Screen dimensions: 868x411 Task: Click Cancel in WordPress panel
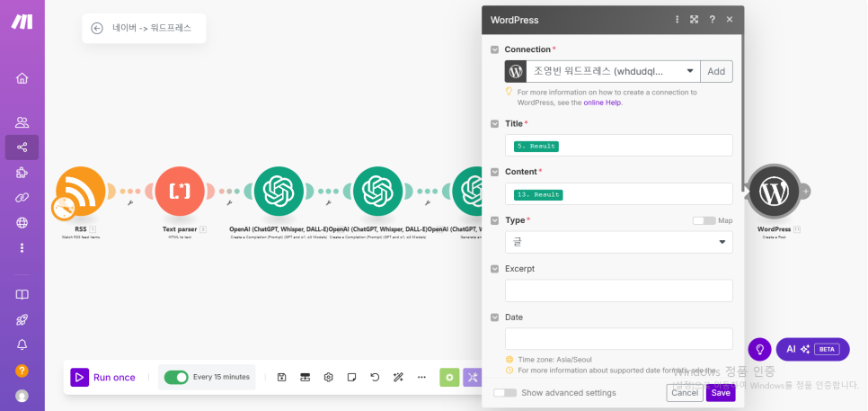click(685, 393)
